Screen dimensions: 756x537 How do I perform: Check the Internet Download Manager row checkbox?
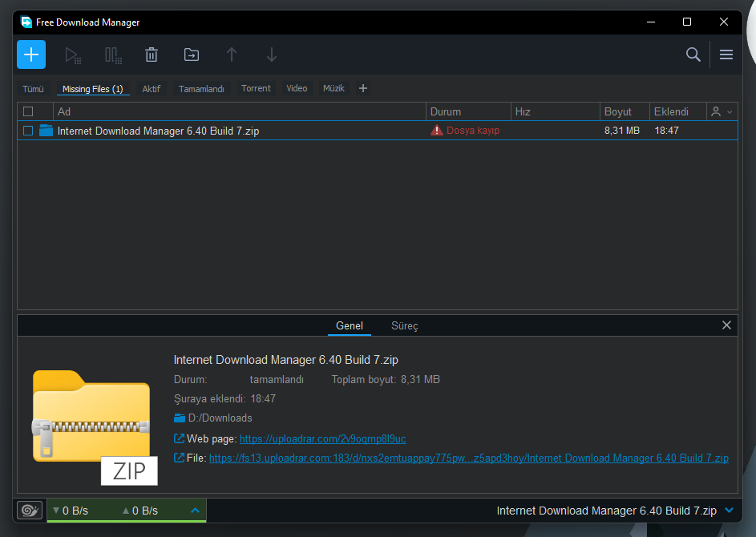(x=28, y=131)
